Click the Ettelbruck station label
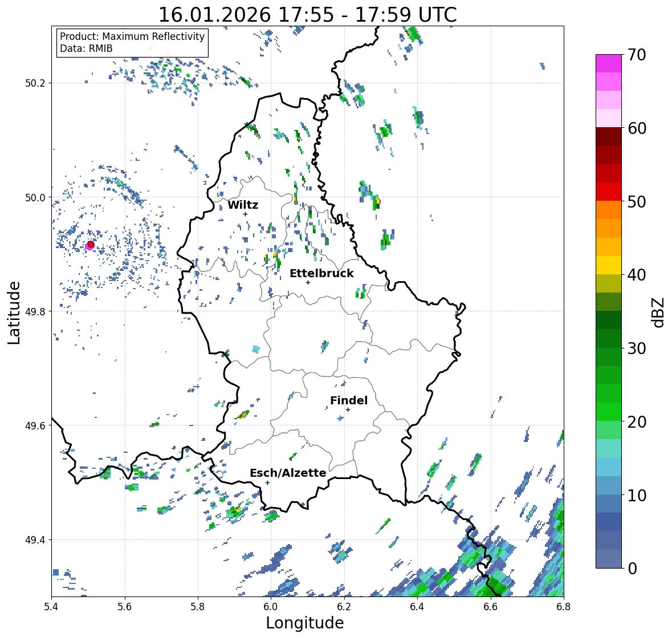672x637 pixels. pos(321,273)
